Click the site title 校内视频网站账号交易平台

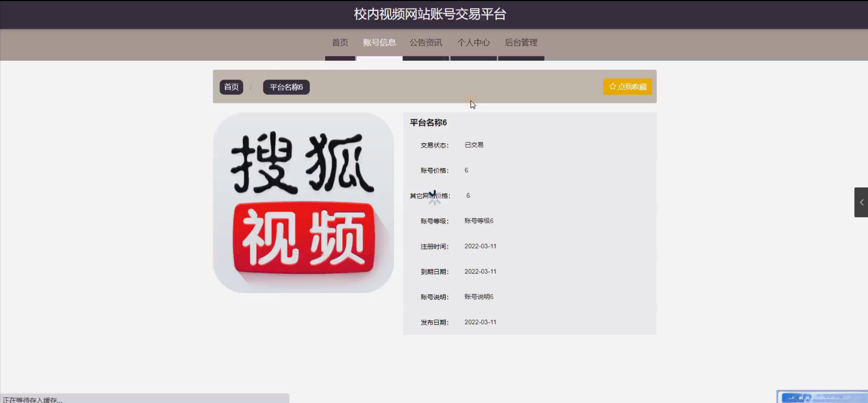pyautogui.click(x=430, y=14)
